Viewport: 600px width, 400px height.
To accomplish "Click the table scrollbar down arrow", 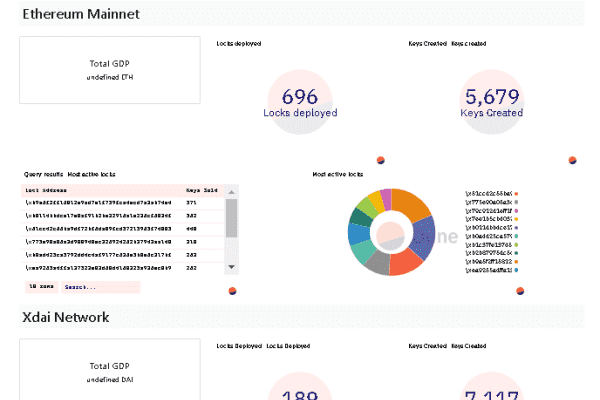I will click(x=232, y=267).
